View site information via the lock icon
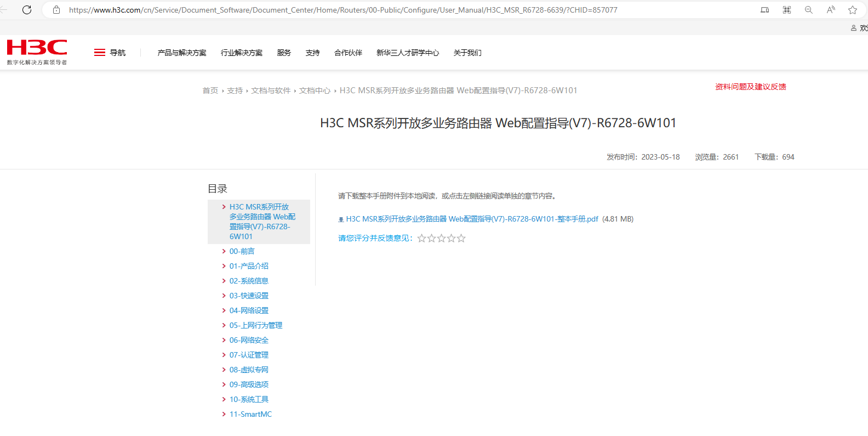868x436 pixels. 56,10
